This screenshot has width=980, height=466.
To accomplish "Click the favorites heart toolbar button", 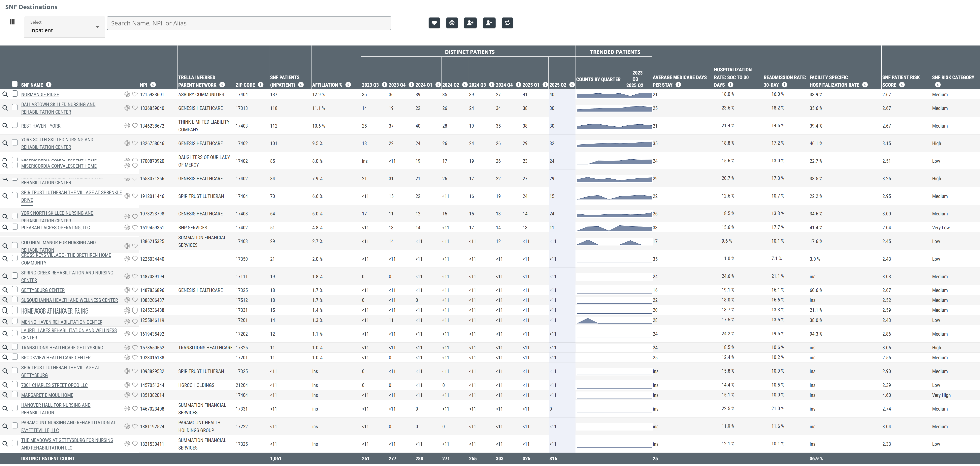I will point(434,23).
